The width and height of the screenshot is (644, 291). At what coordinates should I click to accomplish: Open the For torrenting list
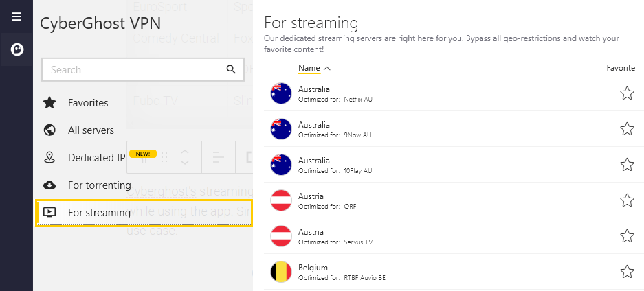(100, 185)
